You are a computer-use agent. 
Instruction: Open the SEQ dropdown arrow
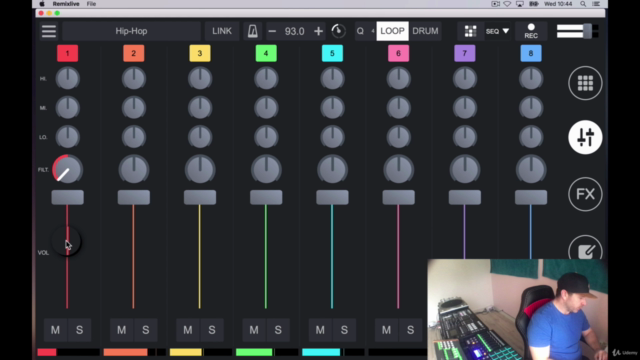506,31
